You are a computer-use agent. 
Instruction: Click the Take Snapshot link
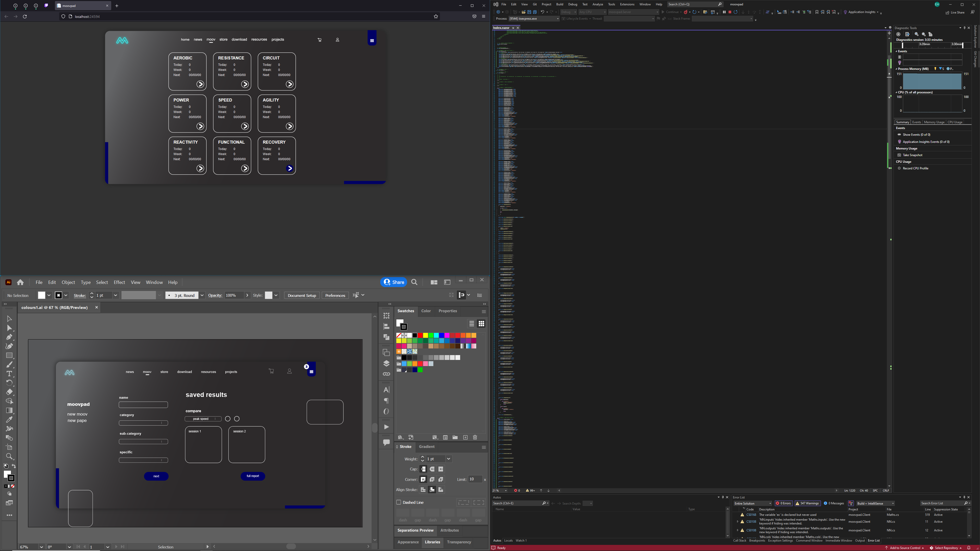pos(912,155)
